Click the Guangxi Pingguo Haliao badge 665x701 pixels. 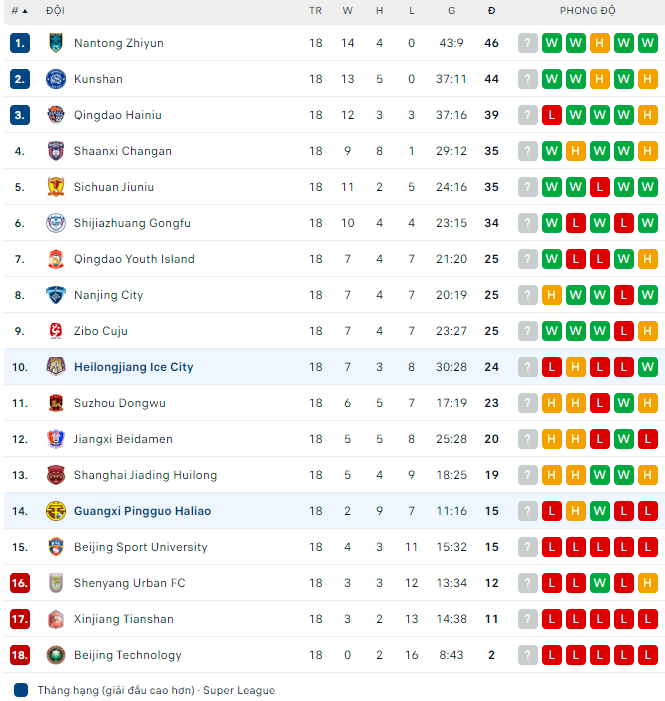point(56,511)
